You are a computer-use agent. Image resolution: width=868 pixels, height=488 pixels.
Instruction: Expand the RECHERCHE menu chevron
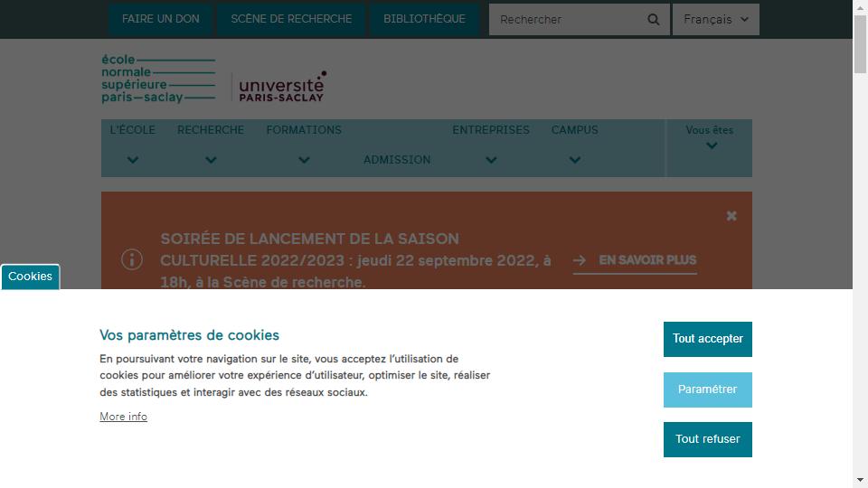tap(211, 160)
